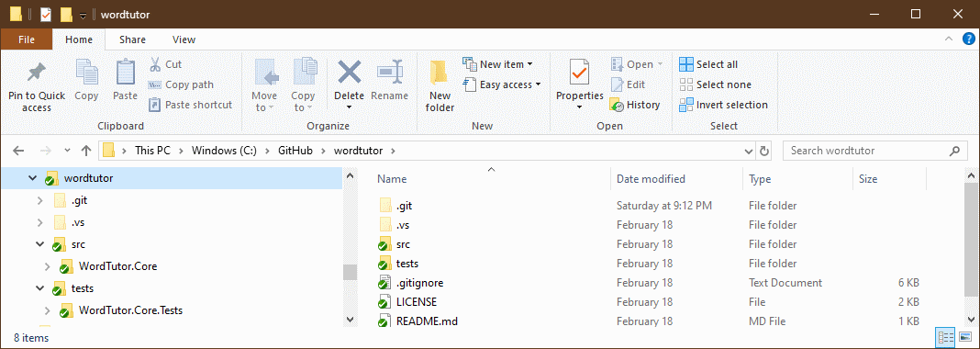Open the help question mark icon
980x349 pixels.
(968, 39)
